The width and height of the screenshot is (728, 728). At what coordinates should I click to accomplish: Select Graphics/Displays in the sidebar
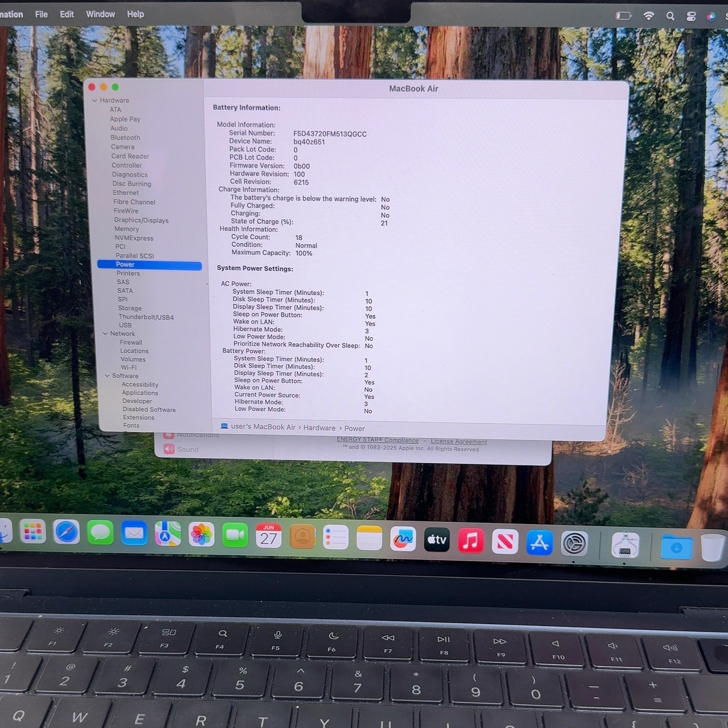(x=141, y=220)
